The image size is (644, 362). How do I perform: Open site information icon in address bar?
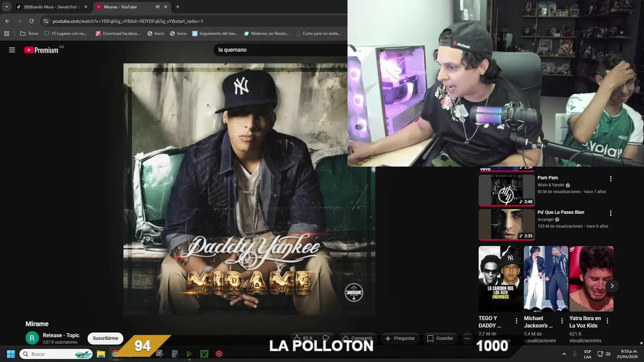(x=46, y=21)
